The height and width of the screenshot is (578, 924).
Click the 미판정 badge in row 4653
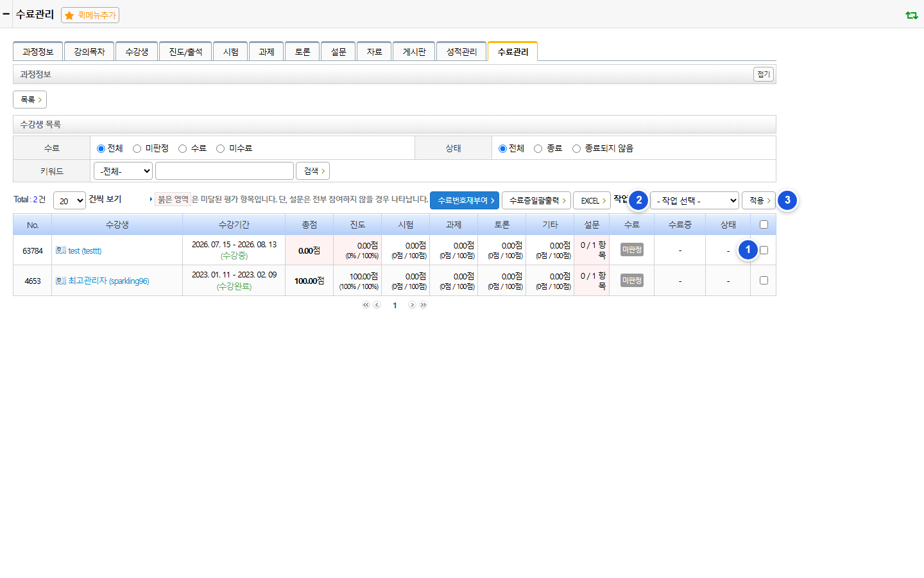(632, 281)
